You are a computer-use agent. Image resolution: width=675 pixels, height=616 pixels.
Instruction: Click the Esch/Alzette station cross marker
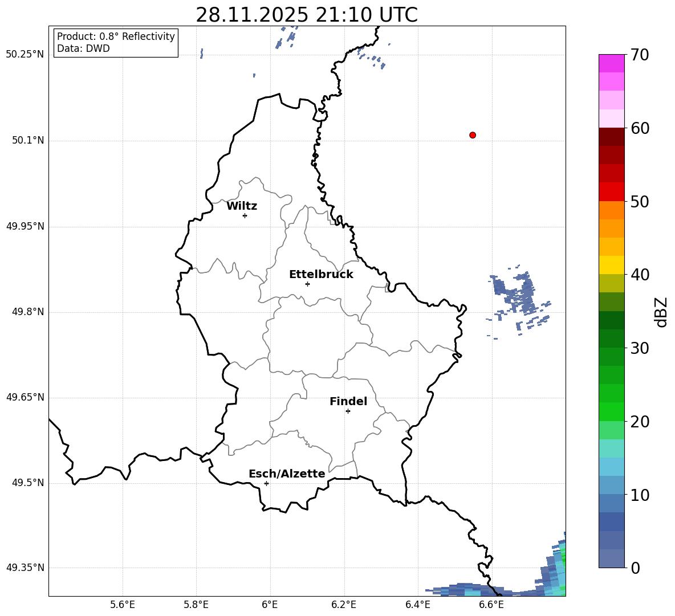[x=266, y=483]
